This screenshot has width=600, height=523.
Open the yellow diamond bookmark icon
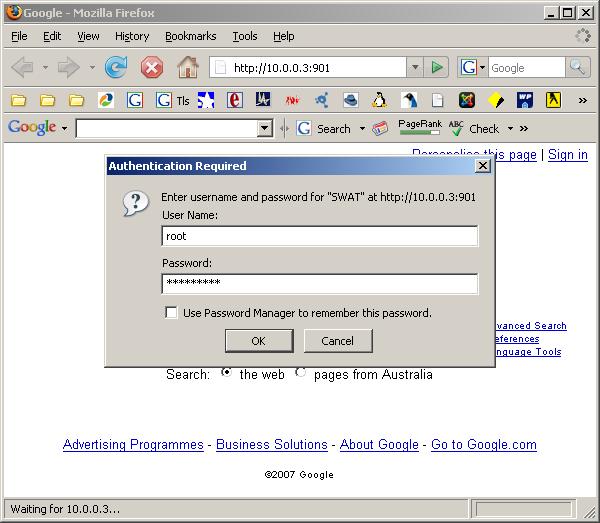coord(496,100)
